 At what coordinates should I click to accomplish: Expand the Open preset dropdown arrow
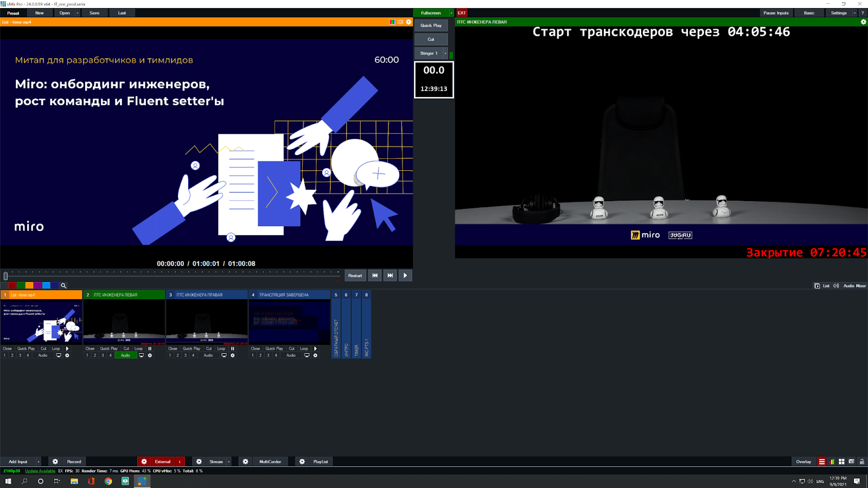pyautogui.click(x=78, y=12)
